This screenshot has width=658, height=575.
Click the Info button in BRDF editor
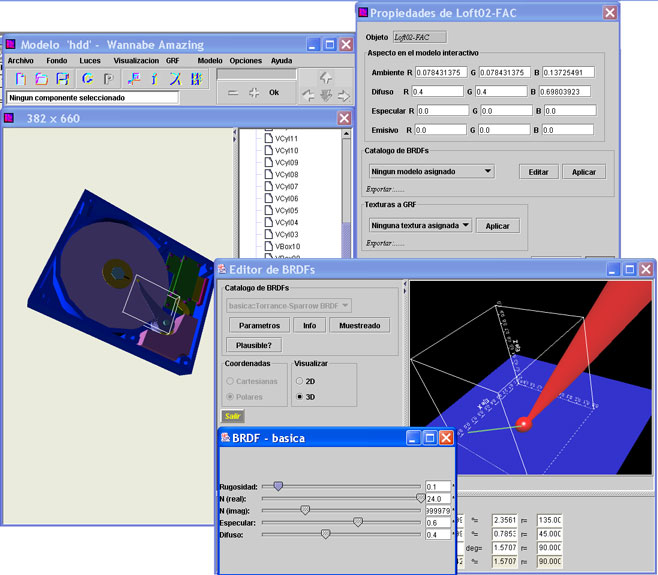309,325
